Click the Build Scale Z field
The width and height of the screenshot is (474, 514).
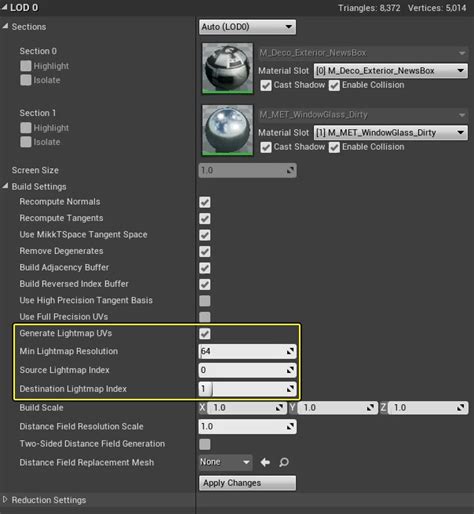pyautogui.click(x=428, y=407)
